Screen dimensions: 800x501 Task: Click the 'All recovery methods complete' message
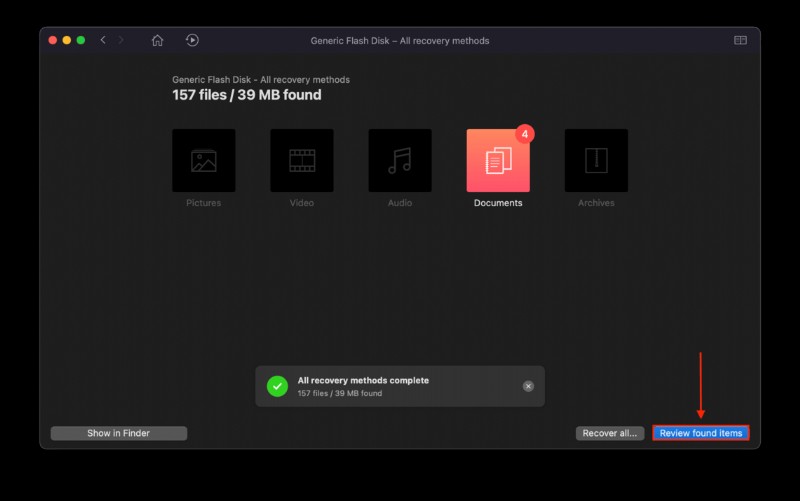[x=363, y=380]
